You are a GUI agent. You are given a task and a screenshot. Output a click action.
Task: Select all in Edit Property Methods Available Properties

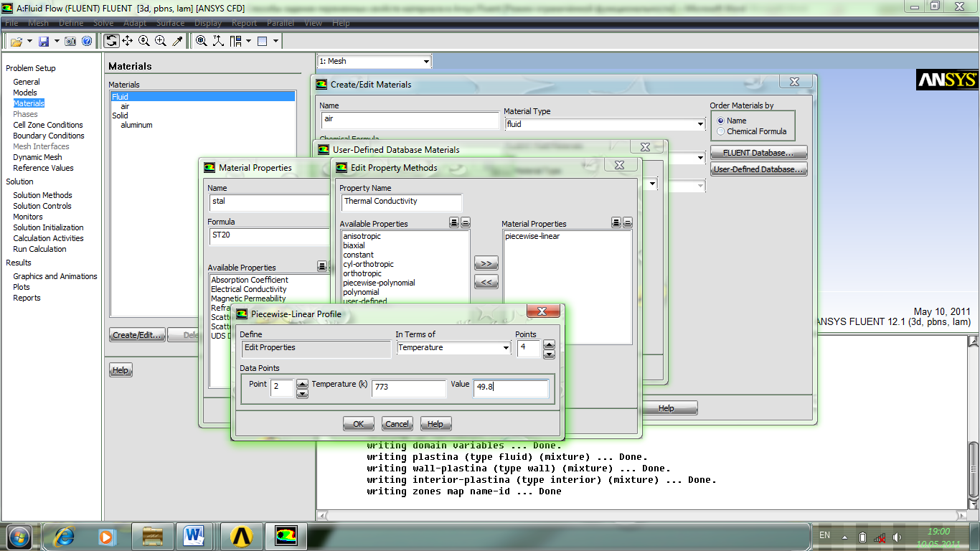pos(454,223)
